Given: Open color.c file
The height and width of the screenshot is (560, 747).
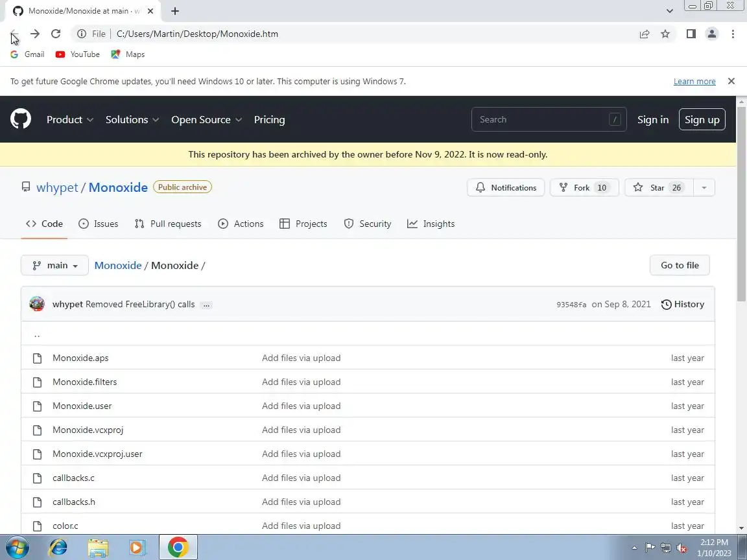Looking at the screenshot, I should click(65, 526).
